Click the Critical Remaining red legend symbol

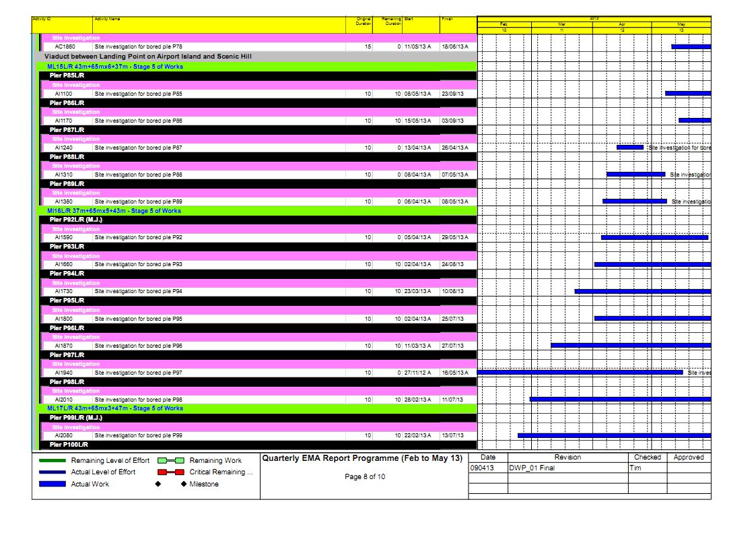pos(171,472)
